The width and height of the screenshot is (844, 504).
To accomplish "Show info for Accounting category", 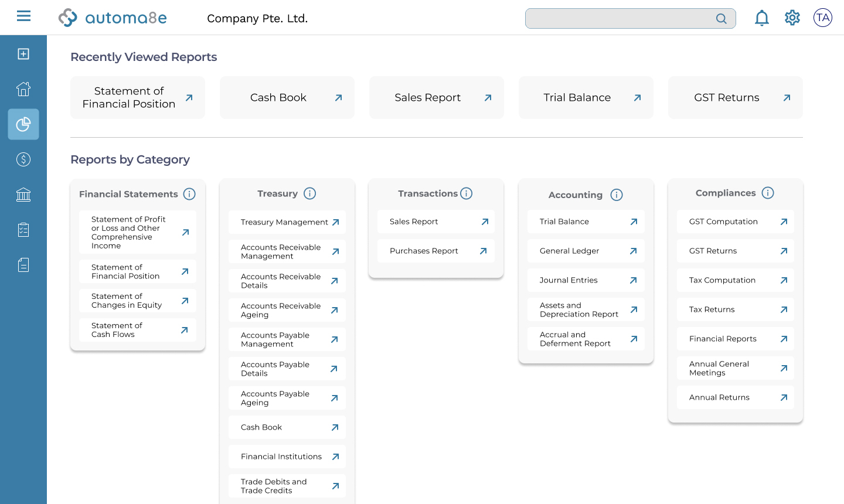I will tap(617, 195).
